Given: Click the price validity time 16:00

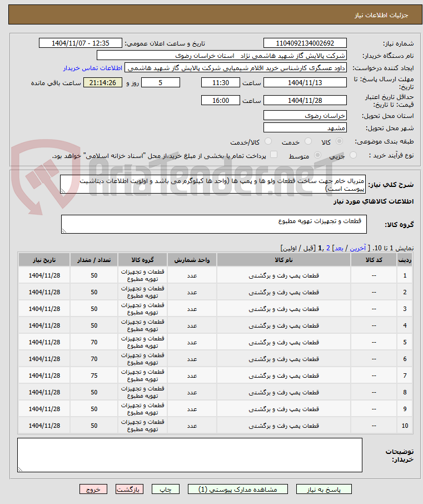Looking at the screenshot, I should [x=220, y=100].
